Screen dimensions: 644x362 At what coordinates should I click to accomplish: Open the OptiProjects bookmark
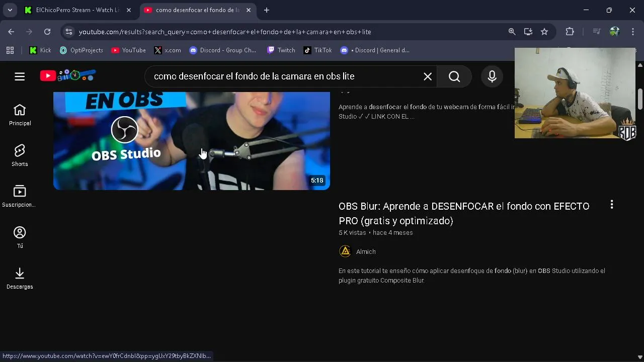[81, 50]
